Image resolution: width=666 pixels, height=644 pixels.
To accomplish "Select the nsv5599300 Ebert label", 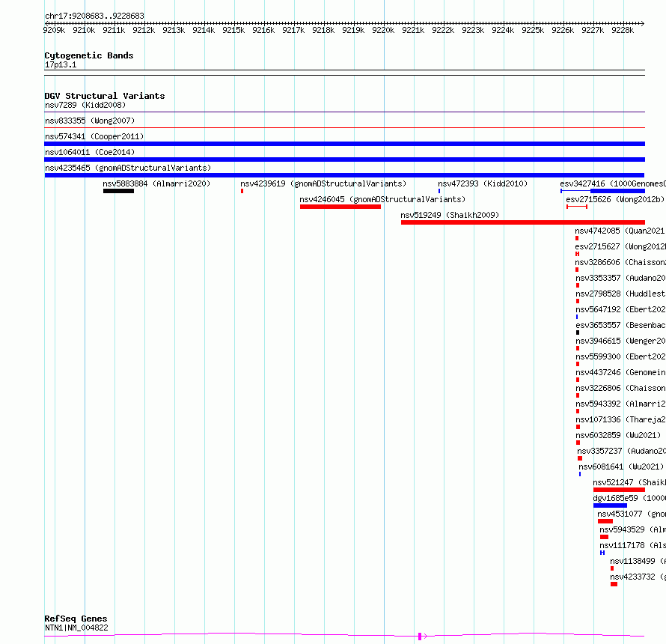I will (620, 356).
